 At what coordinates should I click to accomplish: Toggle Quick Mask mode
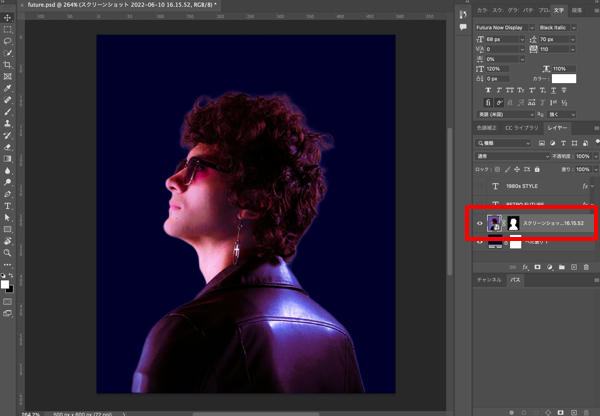pos(7,302)
